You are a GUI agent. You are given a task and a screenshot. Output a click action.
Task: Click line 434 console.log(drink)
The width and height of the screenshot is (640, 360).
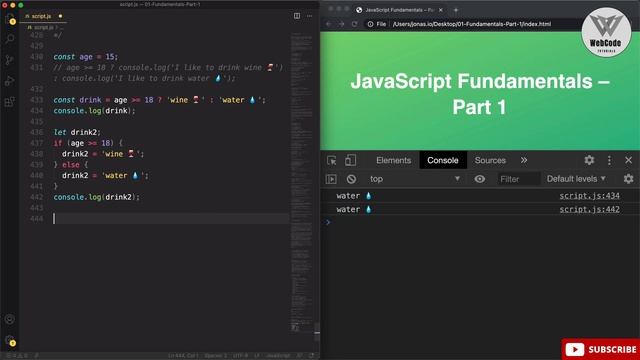[94, 111]
